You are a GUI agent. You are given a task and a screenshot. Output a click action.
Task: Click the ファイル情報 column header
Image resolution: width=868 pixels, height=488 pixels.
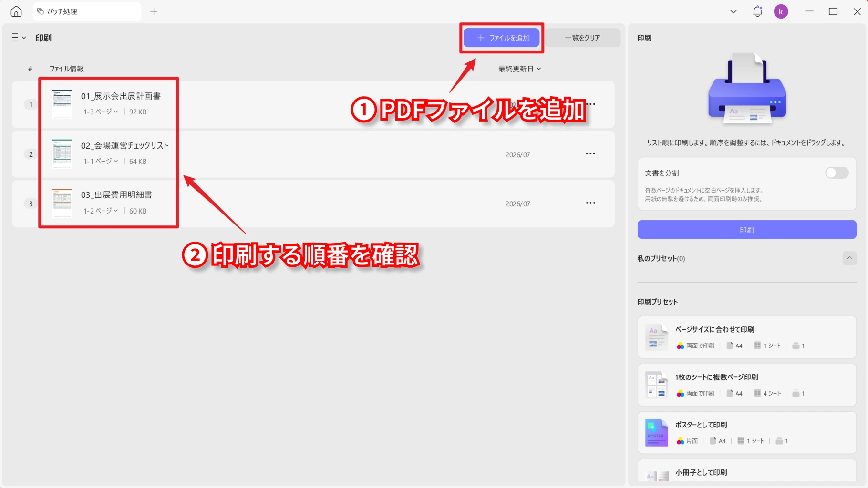(x=67, y=69)
